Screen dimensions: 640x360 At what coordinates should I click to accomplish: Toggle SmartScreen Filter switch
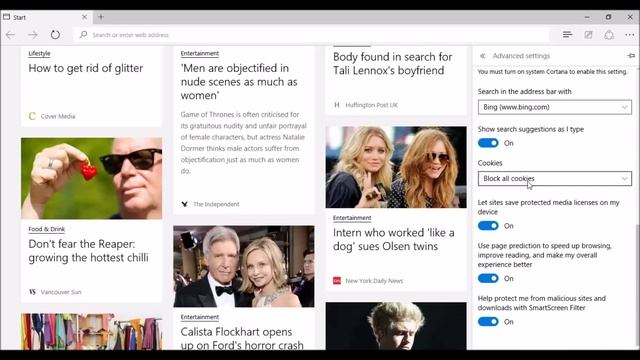point(488,322)
